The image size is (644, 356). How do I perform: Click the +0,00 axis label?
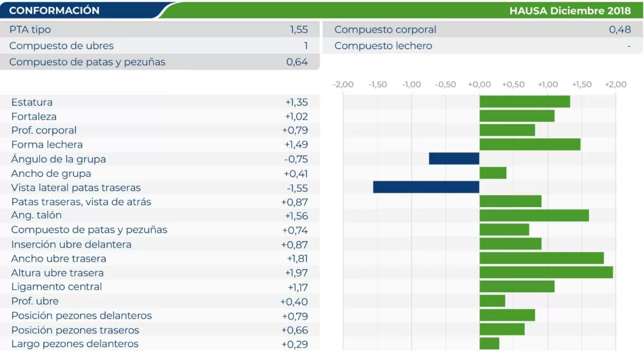[479, 85]
